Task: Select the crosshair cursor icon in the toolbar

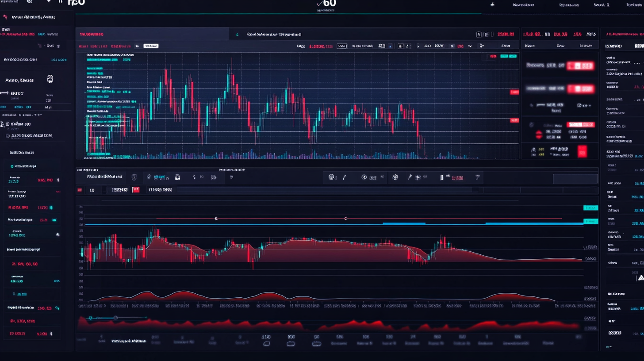Action: coord(364,177)
